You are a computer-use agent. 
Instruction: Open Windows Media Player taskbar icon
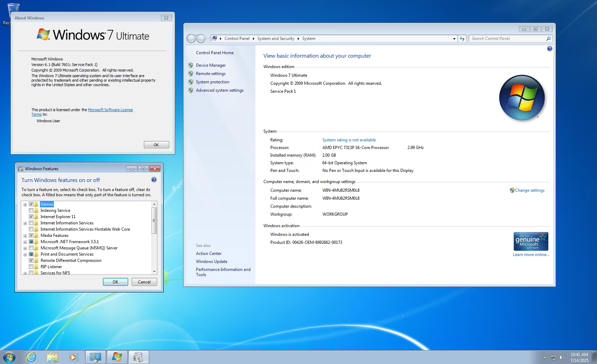pyautogui.click(x=73, y=357)
